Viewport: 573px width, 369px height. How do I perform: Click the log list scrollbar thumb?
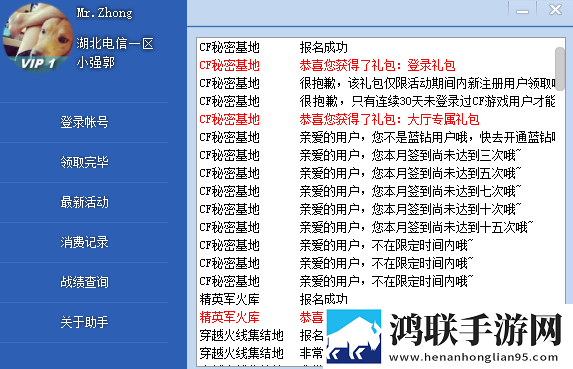(559, 69)
